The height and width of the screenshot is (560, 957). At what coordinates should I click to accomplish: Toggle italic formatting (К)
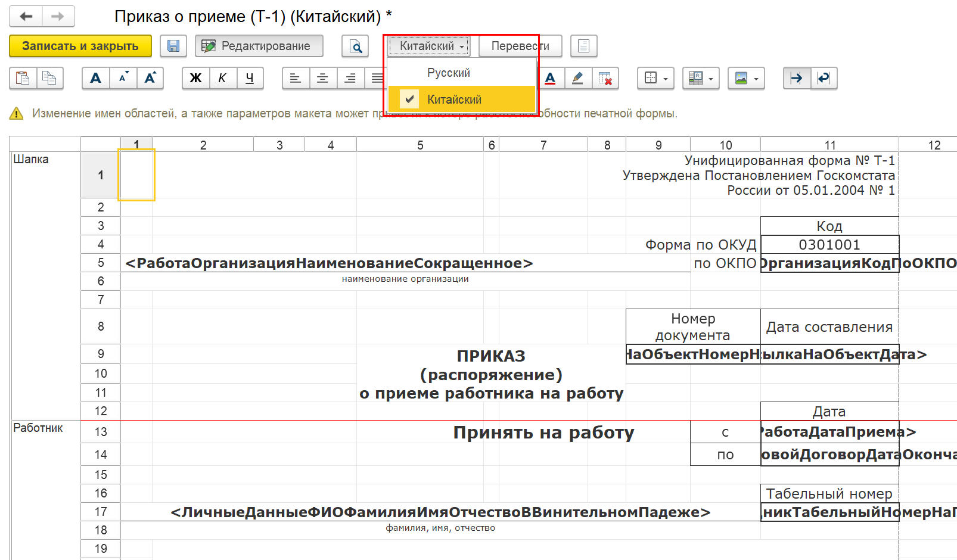(222, 78)
